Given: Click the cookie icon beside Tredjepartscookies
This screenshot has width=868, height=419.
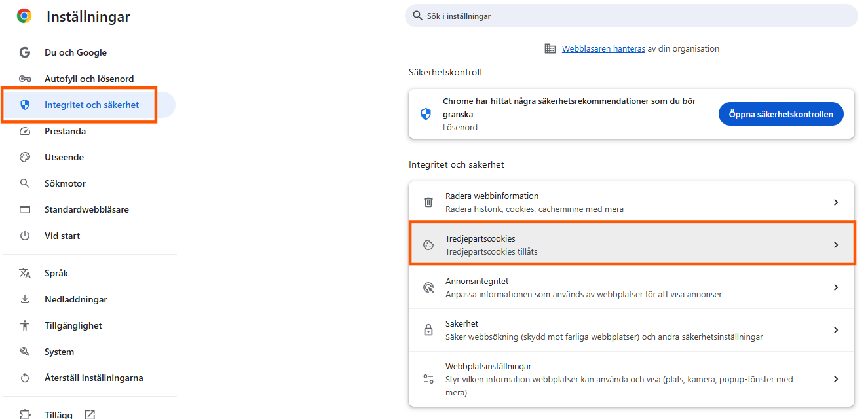Looking at the screenshot, I should (x=428, y=245).
